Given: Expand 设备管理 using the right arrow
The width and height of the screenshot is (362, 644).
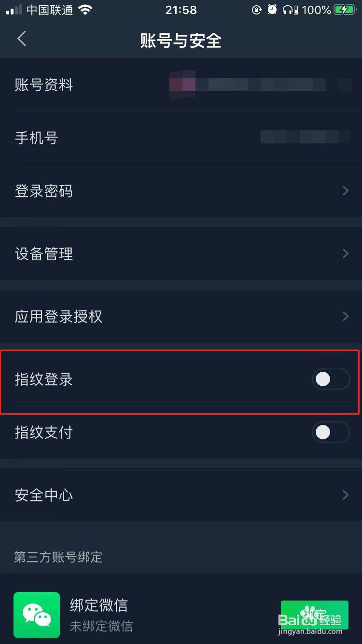Looking at the screenshot, I should pyautogui.click(x=345, y=253).
